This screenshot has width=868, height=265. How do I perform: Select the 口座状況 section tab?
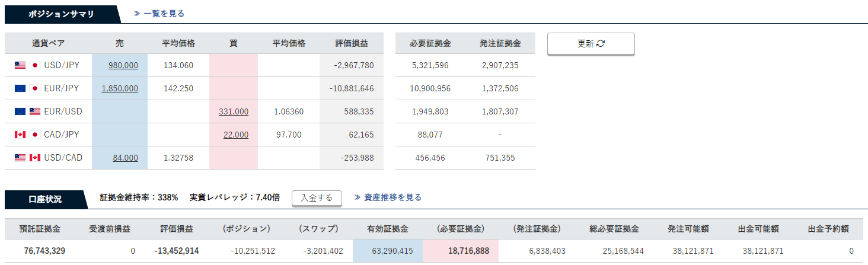point(45,199)
